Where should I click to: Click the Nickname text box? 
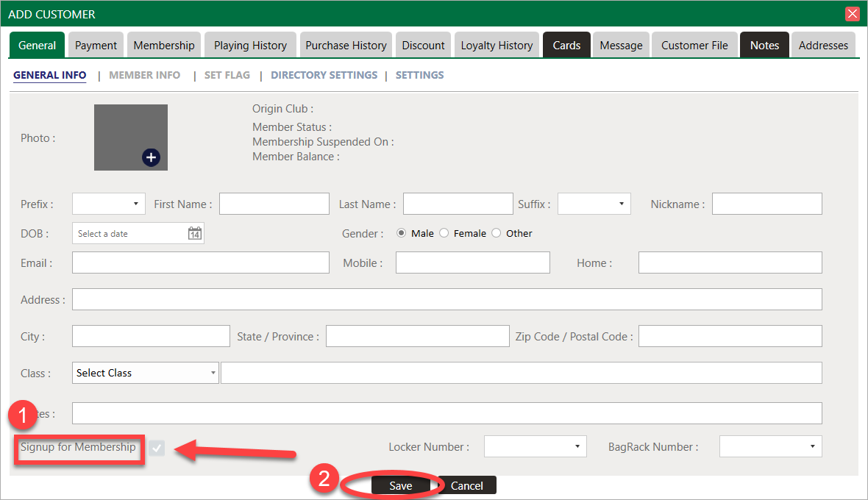point(766,204)
